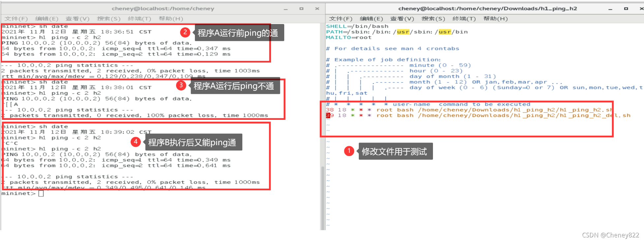Click the date line 18:39:02 CST
The width and height of the screenshot is (644, 242).
coord(77,132)
